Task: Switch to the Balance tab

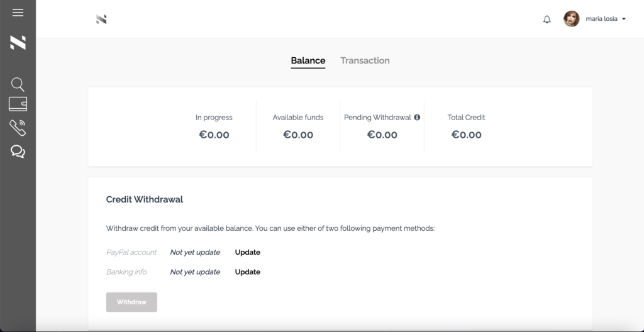Action: pos(308,61)
